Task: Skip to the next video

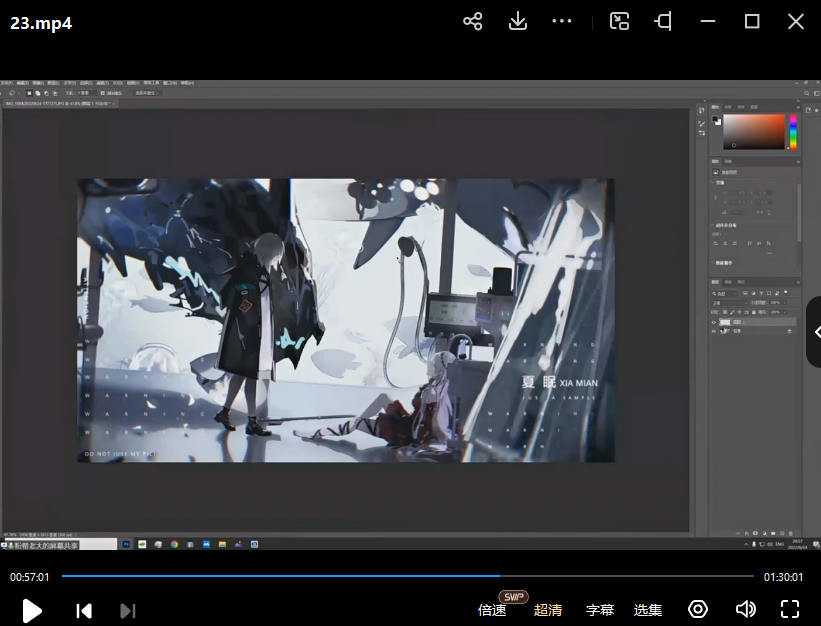Action: [x=127, y=610]
